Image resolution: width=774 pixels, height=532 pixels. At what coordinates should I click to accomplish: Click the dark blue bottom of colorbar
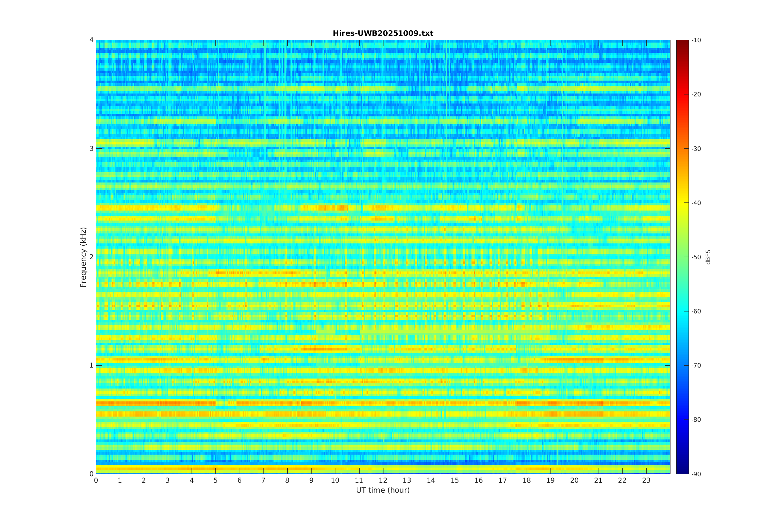(682, 471)
